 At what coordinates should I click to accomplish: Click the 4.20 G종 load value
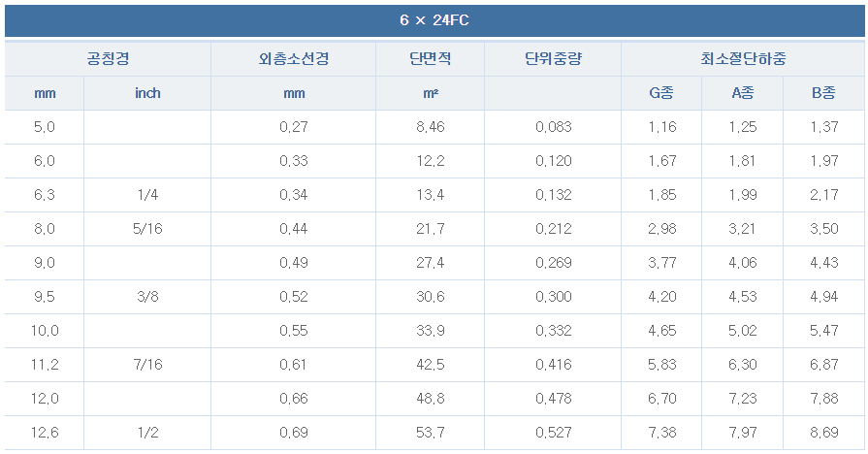tap(661, 297)
